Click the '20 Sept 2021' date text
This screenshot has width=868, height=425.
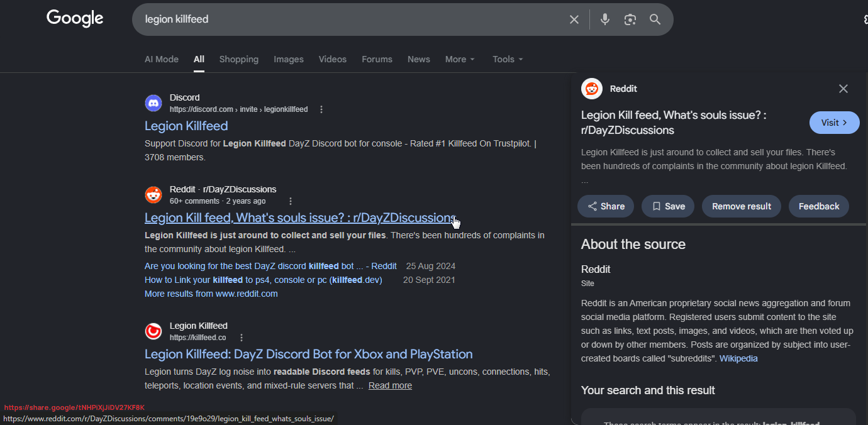429,280
